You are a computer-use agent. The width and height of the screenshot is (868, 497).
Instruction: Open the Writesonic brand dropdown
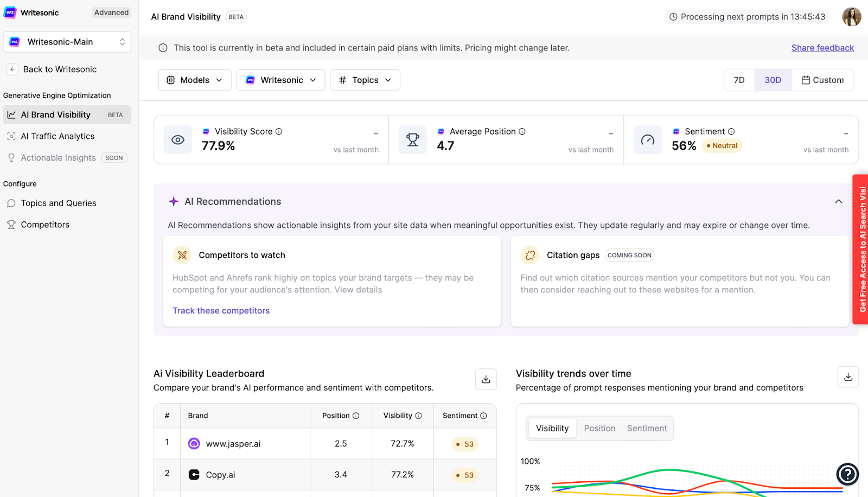(280, 80)
